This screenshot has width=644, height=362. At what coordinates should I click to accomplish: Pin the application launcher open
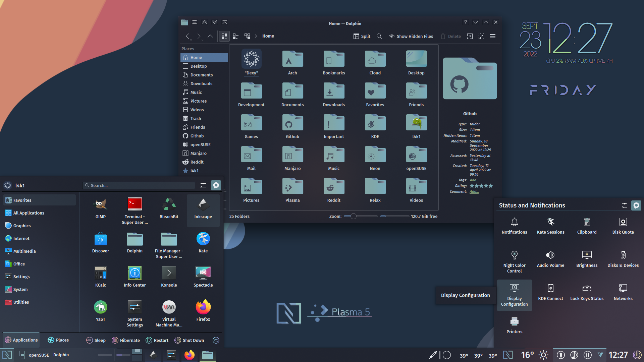(x=216, y=185)
